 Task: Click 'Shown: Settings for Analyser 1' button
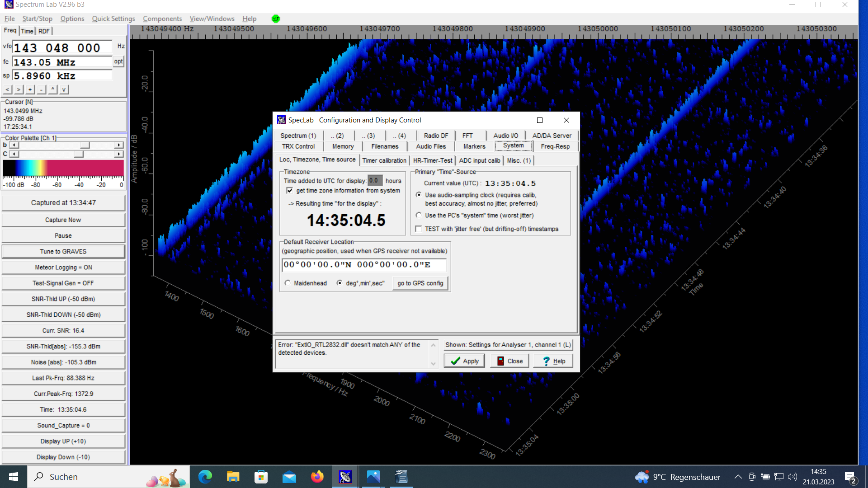508,345
